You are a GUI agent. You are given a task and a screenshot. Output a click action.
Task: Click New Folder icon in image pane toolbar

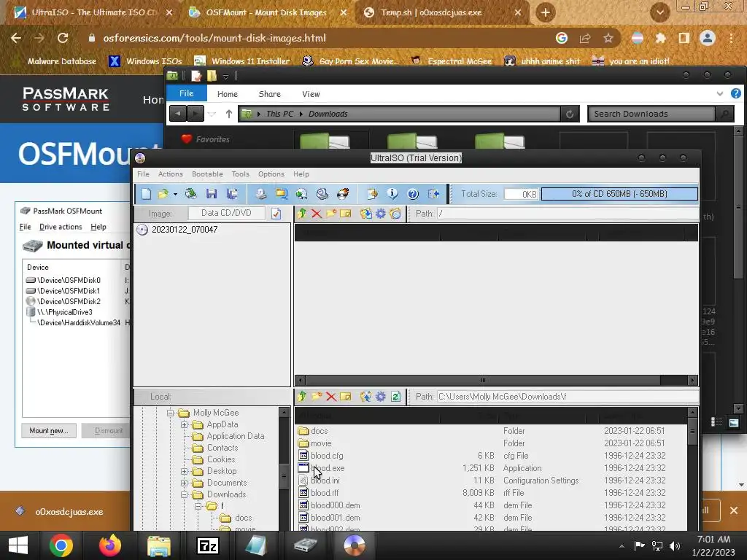tap(331, 214)
